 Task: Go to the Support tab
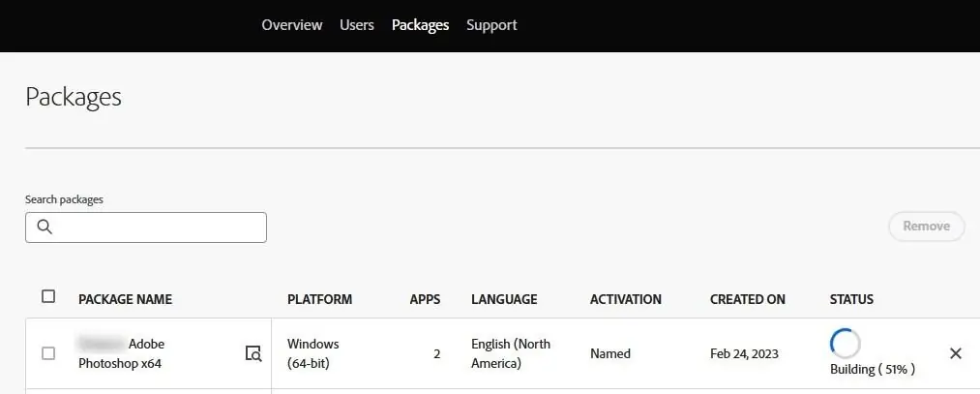491,25
